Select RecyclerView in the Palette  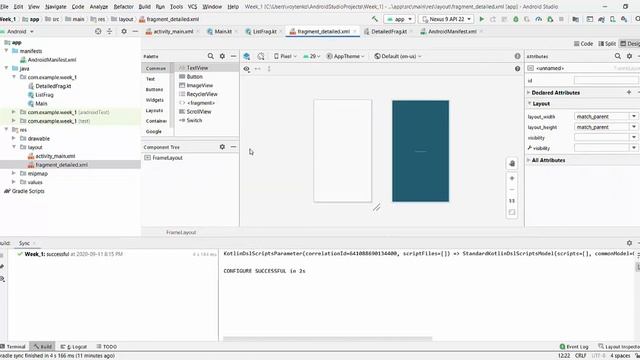(198, 94)
